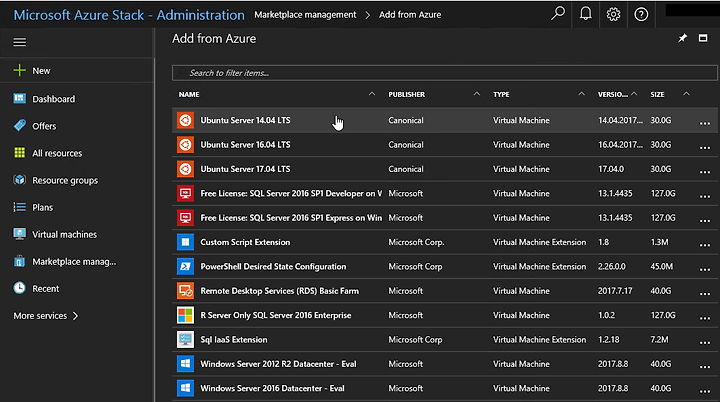Click the Custom Script Extension icon
This screenshot has height=402, width=720.
(186, 242)
